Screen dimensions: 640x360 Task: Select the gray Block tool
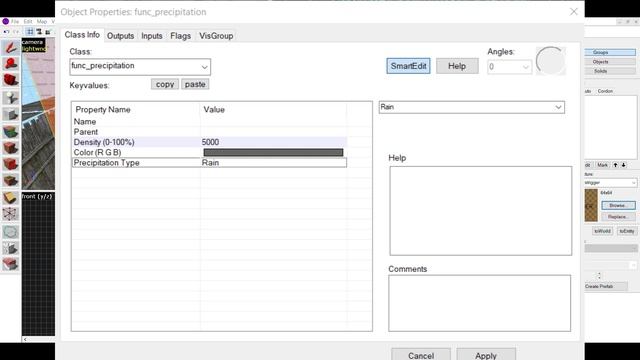click(10, 114)
